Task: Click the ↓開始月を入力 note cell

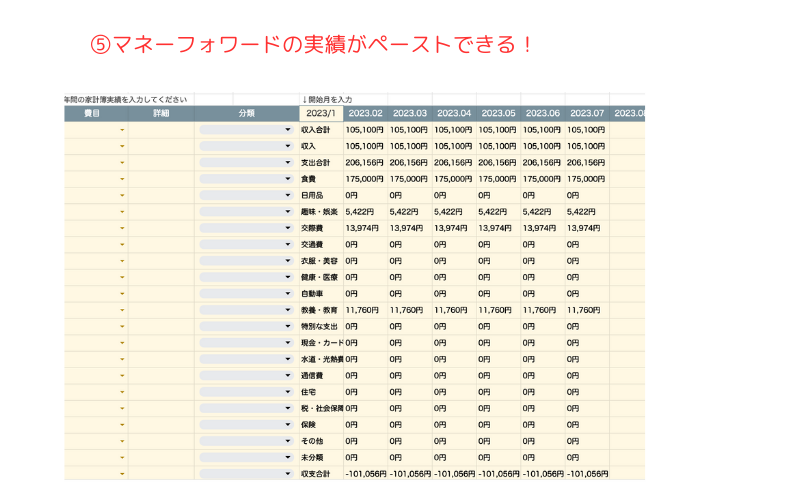Action: (327, 99)
